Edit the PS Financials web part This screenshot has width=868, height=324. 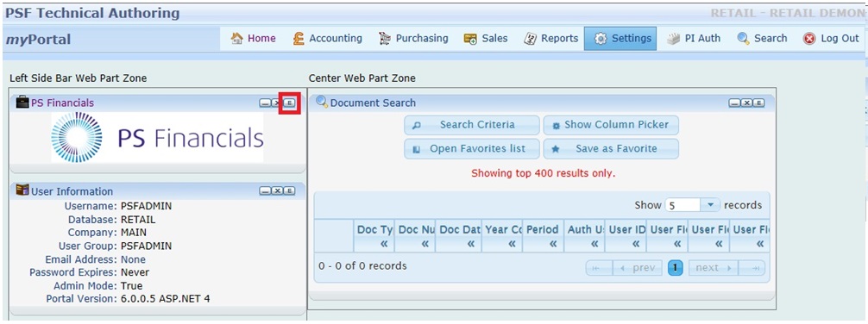tap(290, 103)
